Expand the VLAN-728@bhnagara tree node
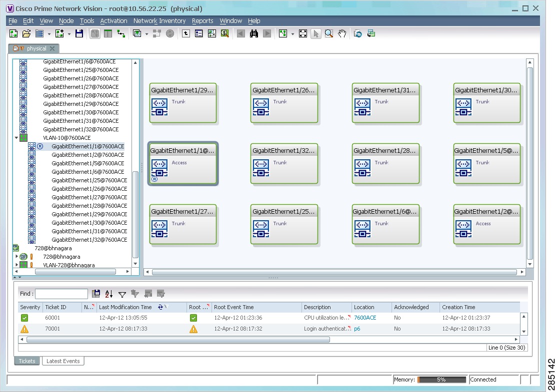557x392 pixels. point(16,265)
